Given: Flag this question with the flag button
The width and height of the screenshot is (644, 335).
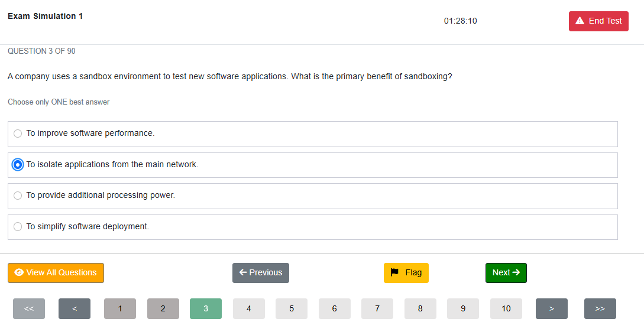Looking at the screenshot, I should [406, 272].
